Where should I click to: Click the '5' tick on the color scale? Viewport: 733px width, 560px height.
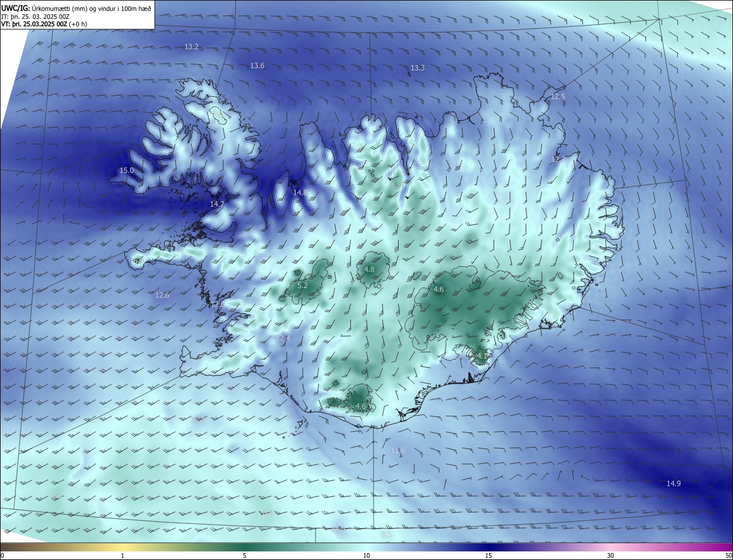click(245, 555)
